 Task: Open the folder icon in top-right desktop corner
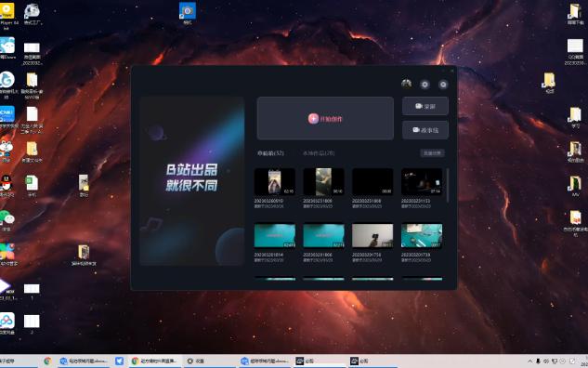pyautogui.click(x=575, y=14)
